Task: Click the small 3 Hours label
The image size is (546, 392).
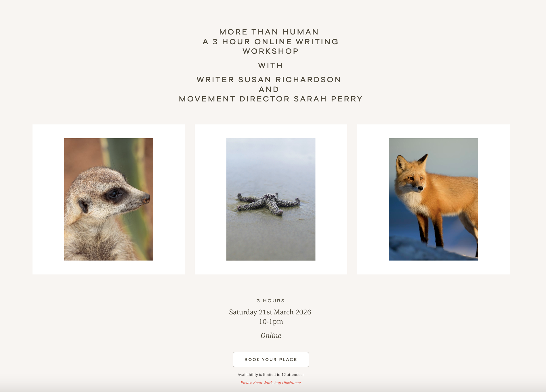Action: 271,301
